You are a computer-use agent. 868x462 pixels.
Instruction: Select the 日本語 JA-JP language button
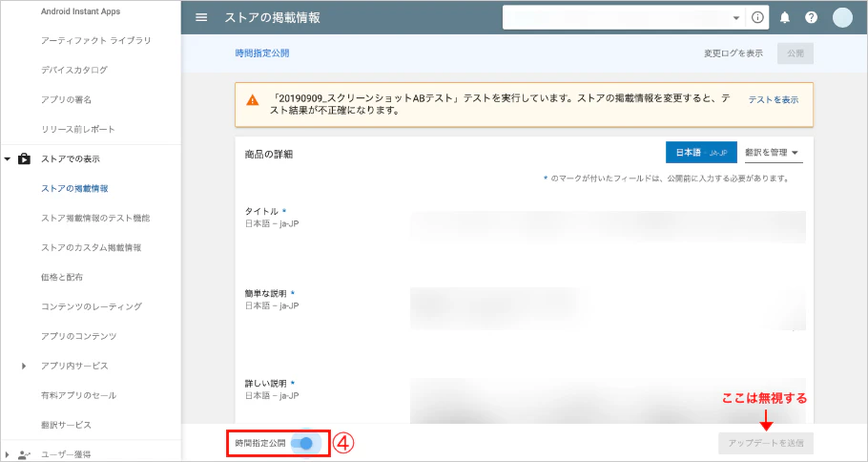pos(701,153)
